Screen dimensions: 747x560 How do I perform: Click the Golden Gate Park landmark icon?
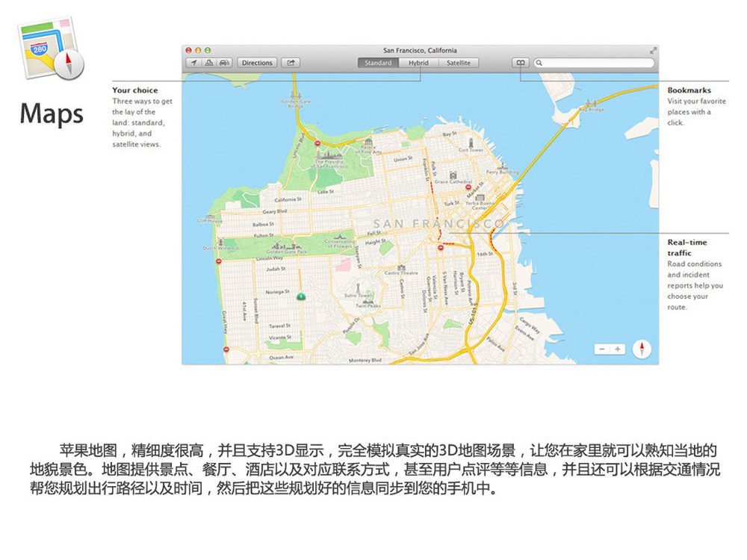[288, 246]
